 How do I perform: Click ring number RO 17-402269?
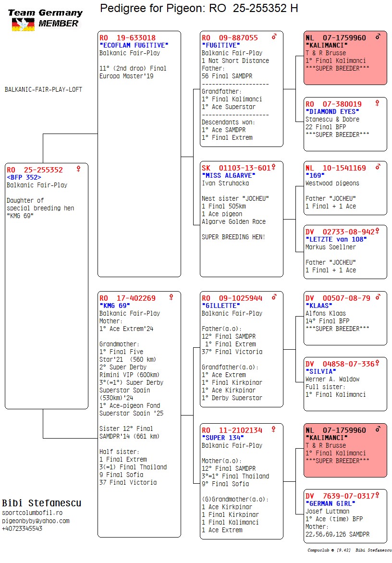tap(128, 298)
